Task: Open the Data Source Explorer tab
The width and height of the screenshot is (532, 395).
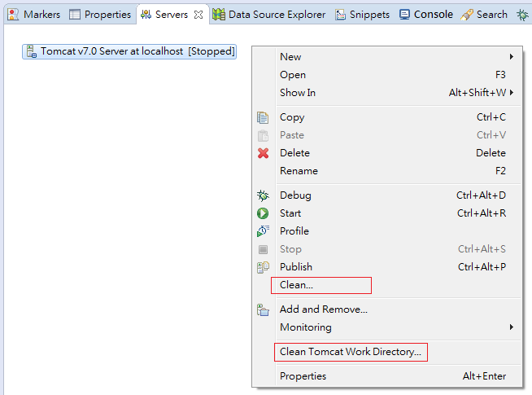Action: click(269, 15)
